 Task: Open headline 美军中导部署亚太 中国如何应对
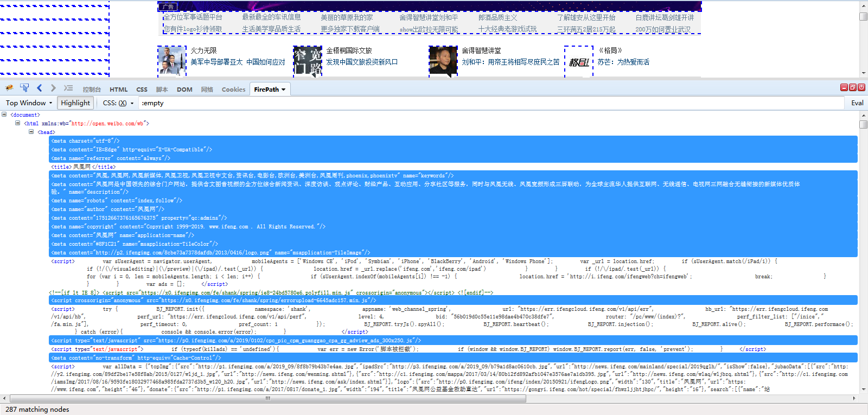coord(238,62)
